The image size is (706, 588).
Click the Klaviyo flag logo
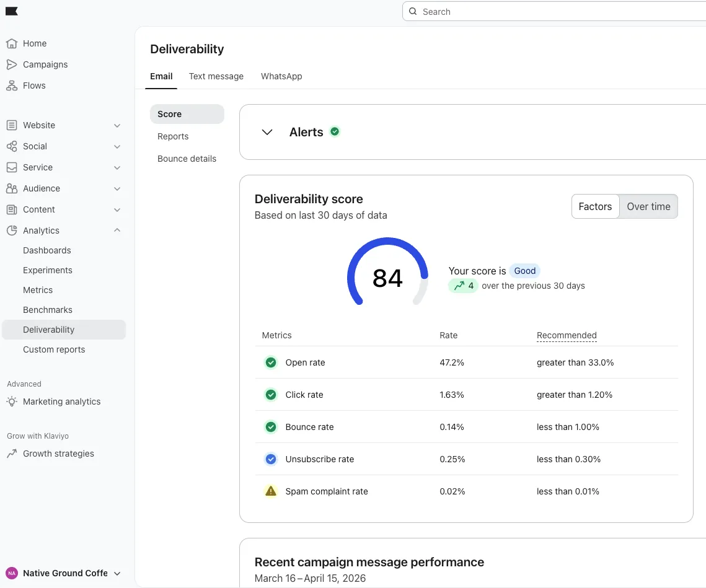(12, 11)
